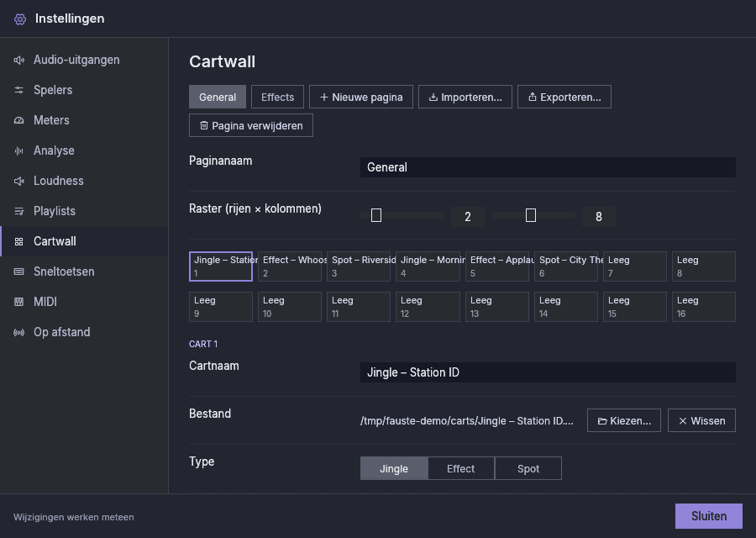Click the Analyse waveform icon
Screen dimensions: 756x538
pyautogui.click(x=18, y=151)
